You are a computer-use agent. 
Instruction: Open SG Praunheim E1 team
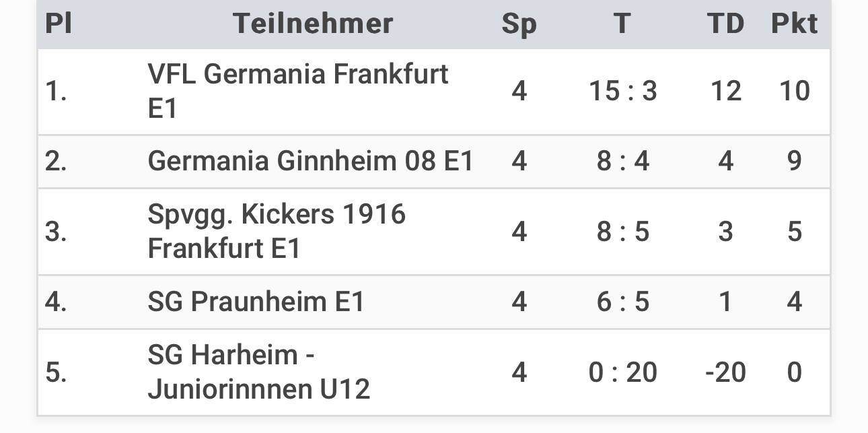[x=256, y=301]
